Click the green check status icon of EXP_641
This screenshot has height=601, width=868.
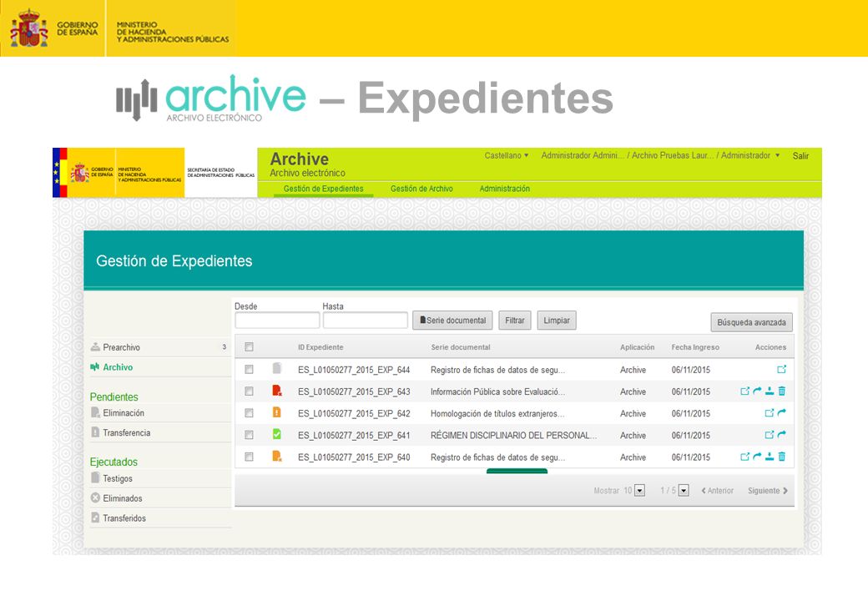pos(277,434)
